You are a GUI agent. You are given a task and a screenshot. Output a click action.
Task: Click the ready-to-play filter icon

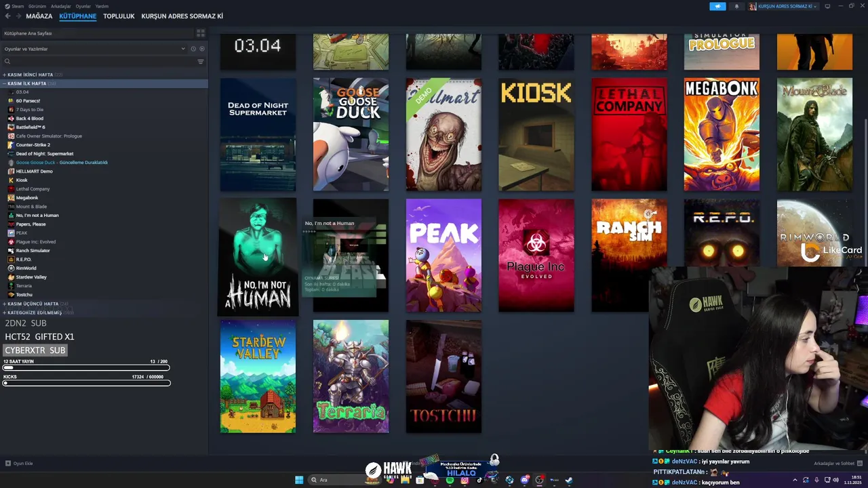[x=201, y=49]
